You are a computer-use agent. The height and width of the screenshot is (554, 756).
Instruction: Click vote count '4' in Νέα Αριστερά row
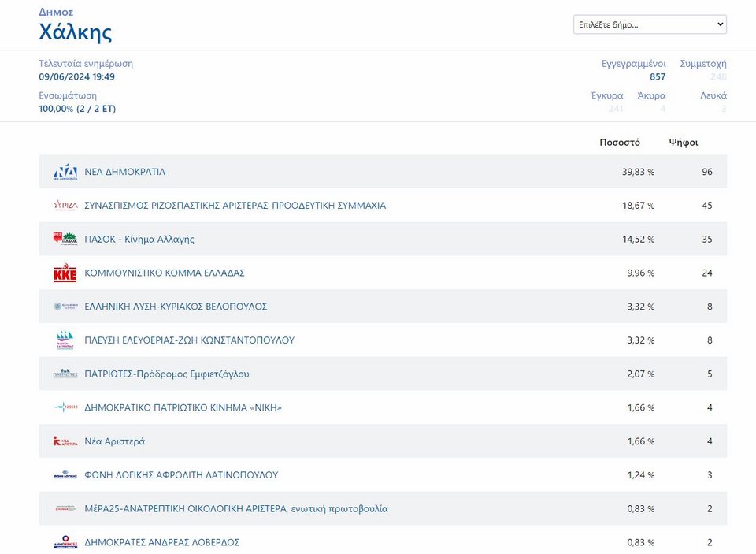coord(710,441)
